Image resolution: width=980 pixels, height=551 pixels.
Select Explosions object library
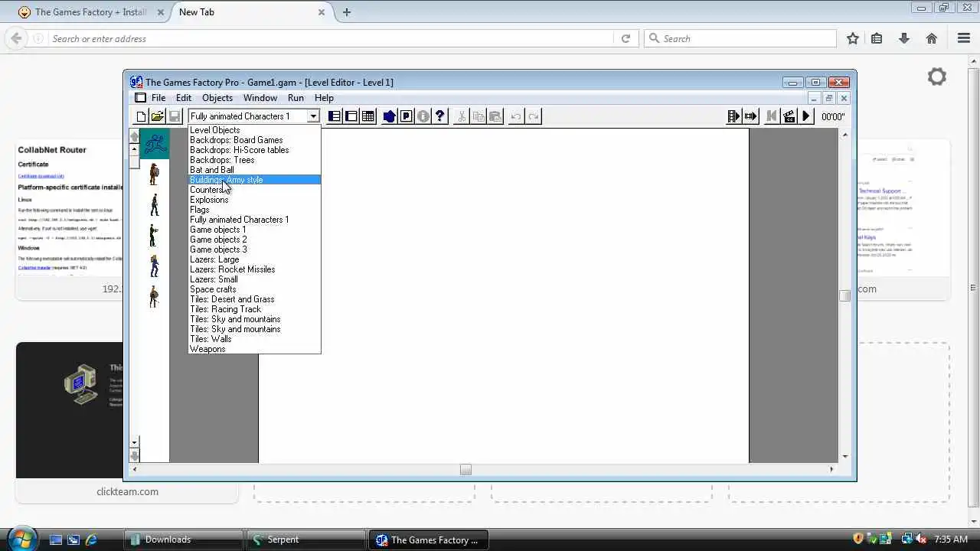click(254, 200)
